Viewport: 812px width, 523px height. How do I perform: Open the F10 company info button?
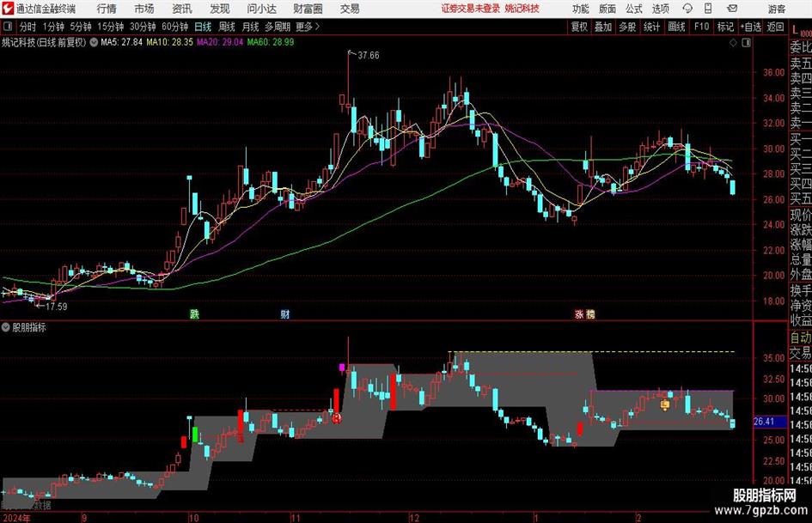(x=701, y=27)
